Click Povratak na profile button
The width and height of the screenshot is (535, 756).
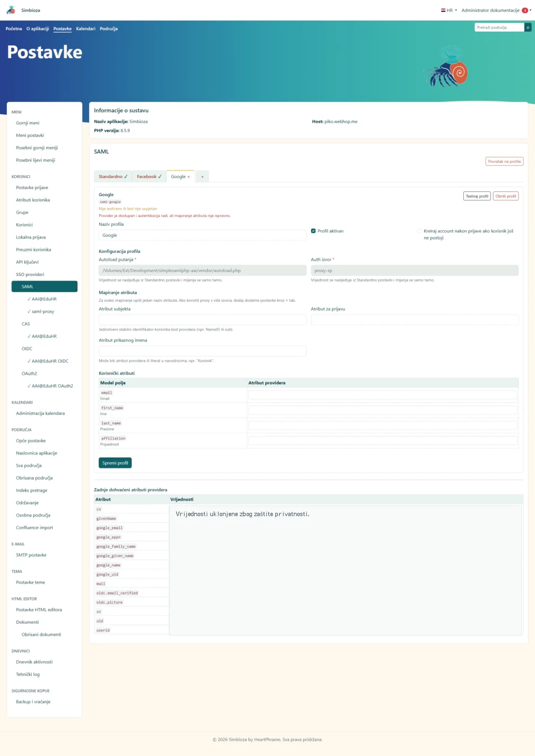(504, 162)
